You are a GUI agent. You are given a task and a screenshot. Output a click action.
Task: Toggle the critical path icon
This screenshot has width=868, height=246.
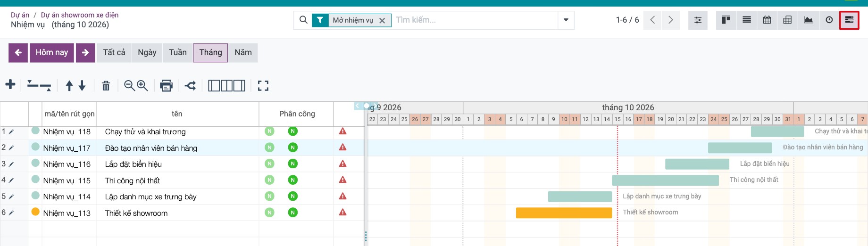190,85
